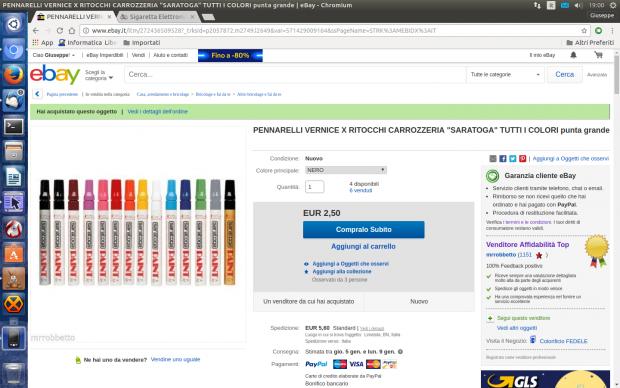The height and width of the screenshot is (388, 620).
Task: Click the info icon next to delivery estimate
Action: coord(400,352)
